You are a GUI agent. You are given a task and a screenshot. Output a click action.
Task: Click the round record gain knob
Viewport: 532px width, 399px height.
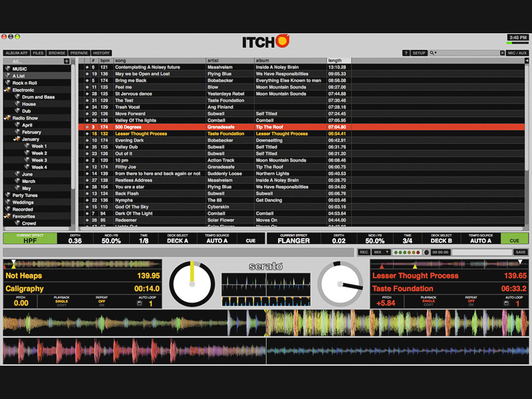(x=426, y=253)
